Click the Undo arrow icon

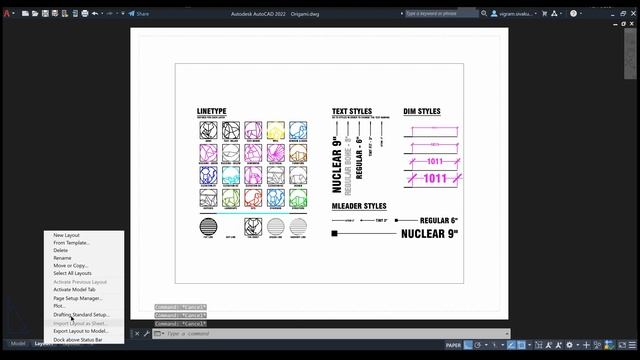95,13
